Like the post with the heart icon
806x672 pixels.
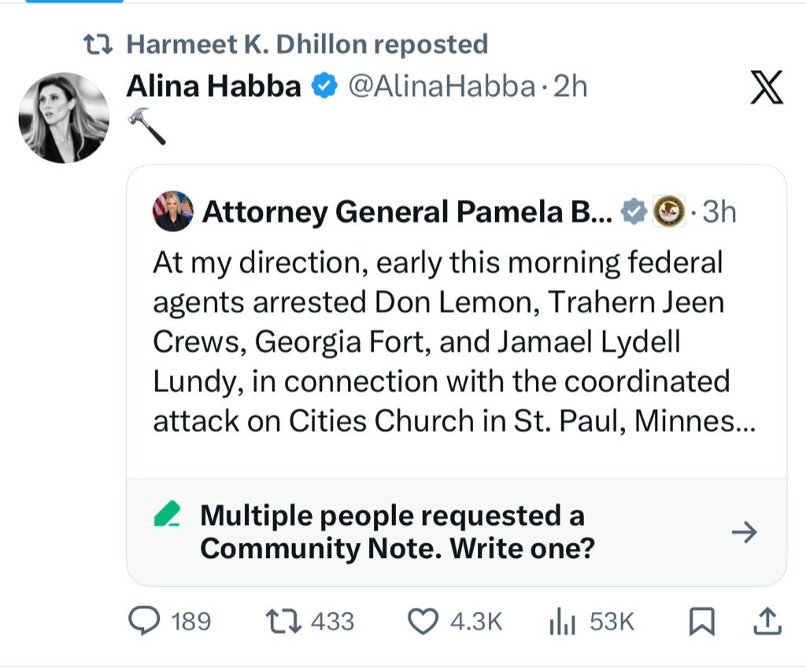423,622
